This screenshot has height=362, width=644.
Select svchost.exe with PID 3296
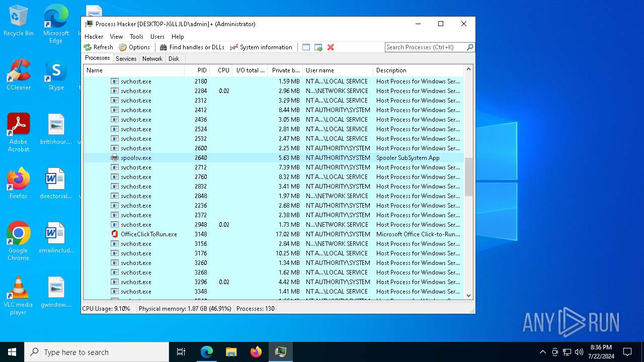[x=273, y=282]
